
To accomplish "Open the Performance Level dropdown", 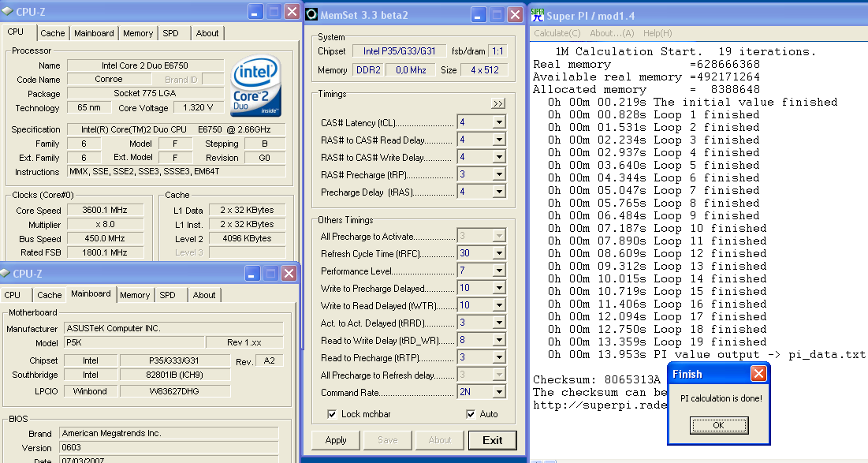I will 499,271.
